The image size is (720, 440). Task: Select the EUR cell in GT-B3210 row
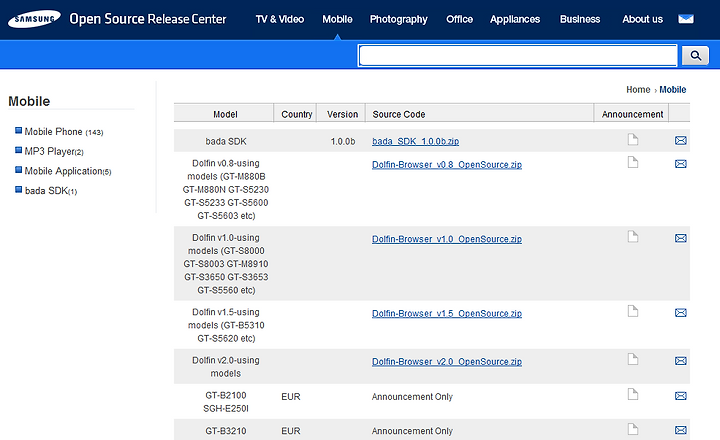291,431
